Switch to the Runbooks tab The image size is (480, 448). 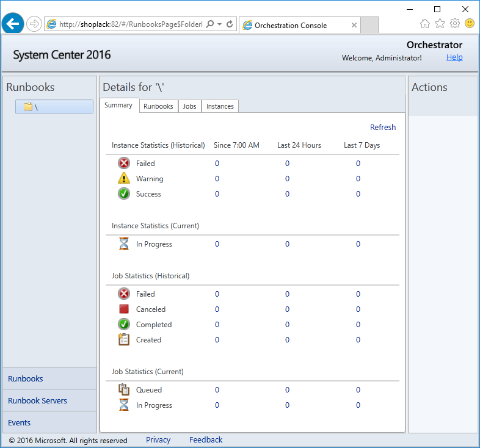(158, 106)
